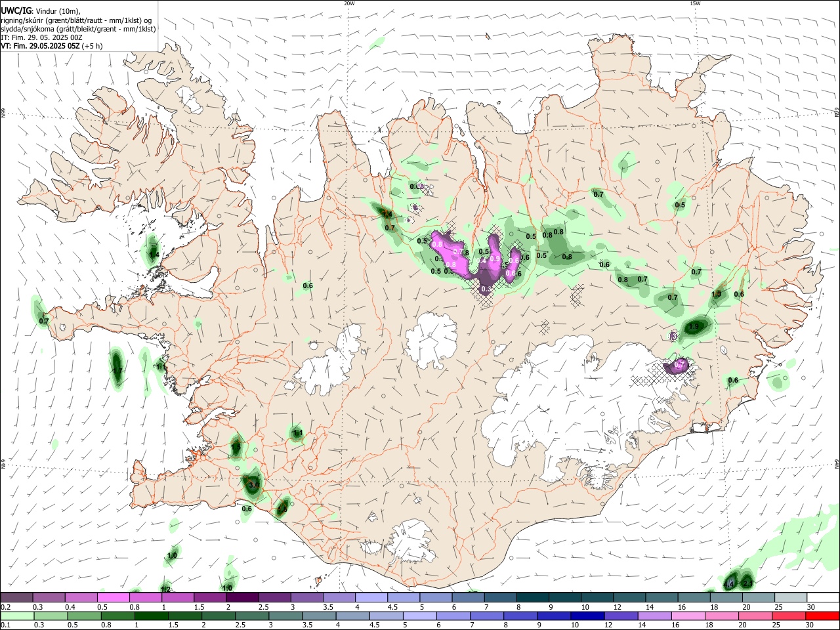The height and width of the screenshot is (630, 840).
Task: Click the "0.1" label starting the lower legend scale
Action: 5,625
